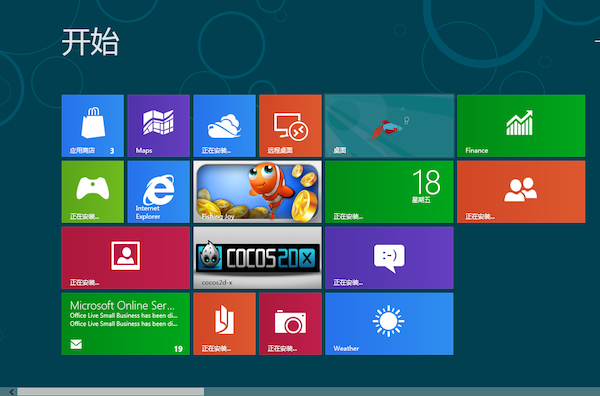The width and height of the screenshot is (600, 396).
Task: Launch the cocos2d-x tile
Action: (258, 258)
